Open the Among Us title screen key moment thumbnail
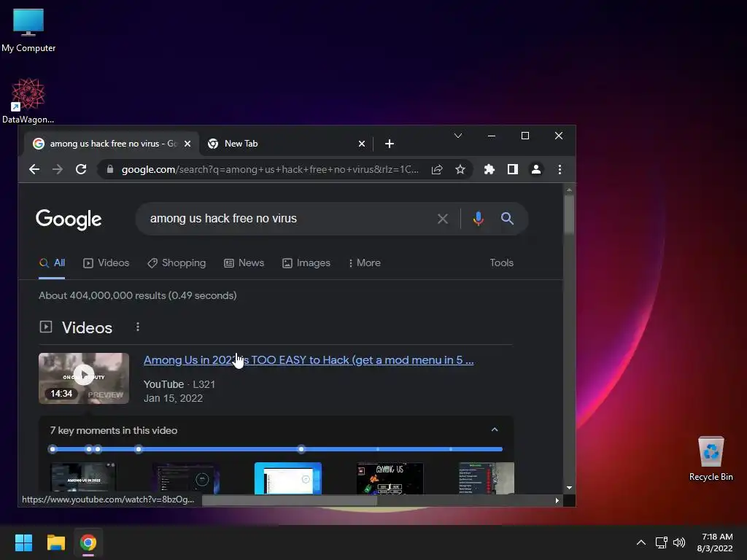The image size is (747, 560). [390, 478]
